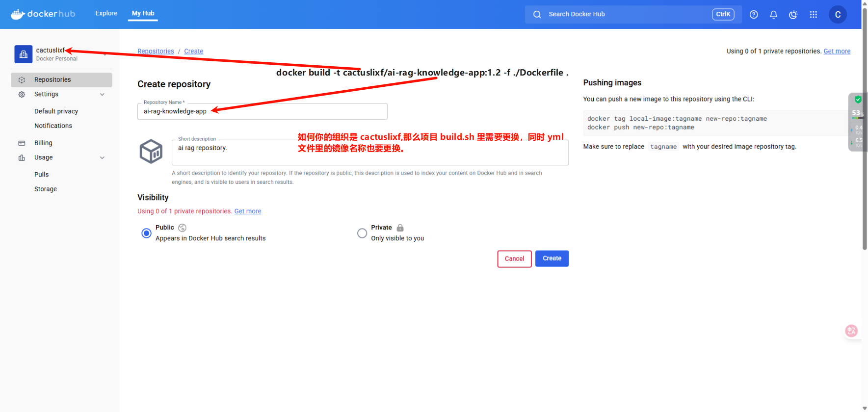The height and width of the screenshot is (412, 868).
Task: Click the Usage chart icon
Action: pos(22,157)
